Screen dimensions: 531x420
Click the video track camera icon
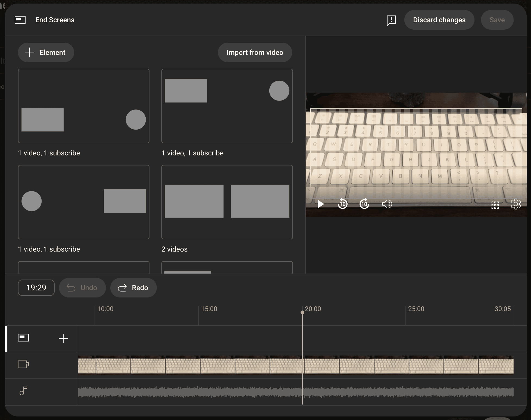[23, 364]
